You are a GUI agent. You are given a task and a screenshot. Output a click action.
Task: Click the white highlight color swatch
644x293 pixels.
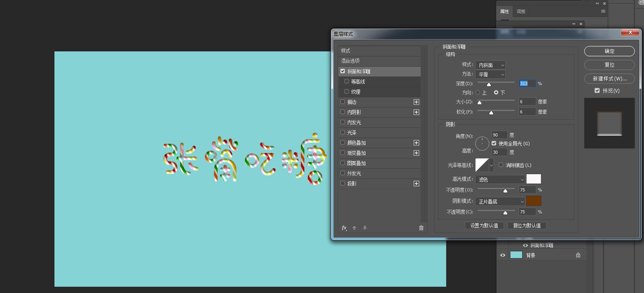(534, 179)
